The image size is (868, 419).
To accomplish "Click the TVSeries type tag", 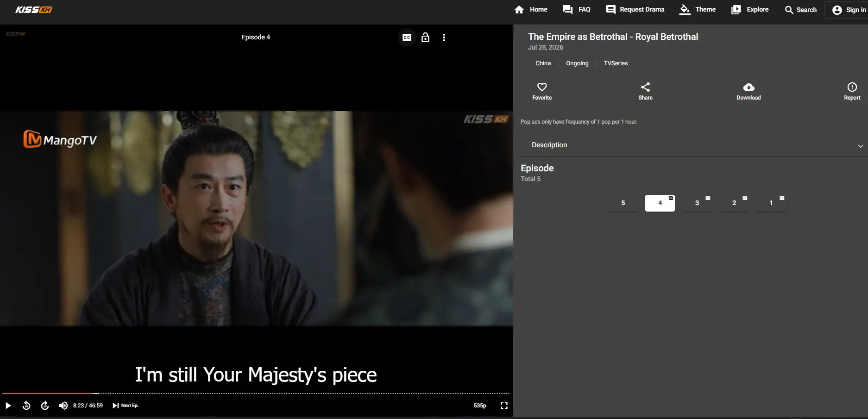I will [616, 63].
